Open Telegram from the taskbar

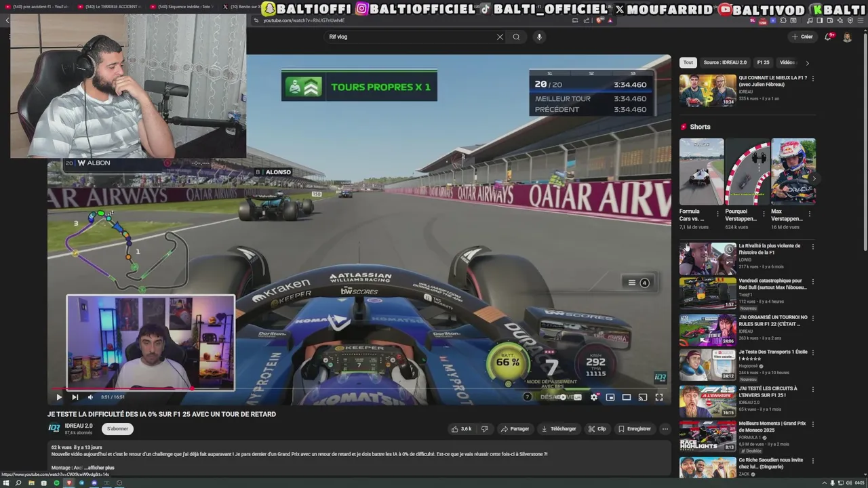[x=81, y=483]
